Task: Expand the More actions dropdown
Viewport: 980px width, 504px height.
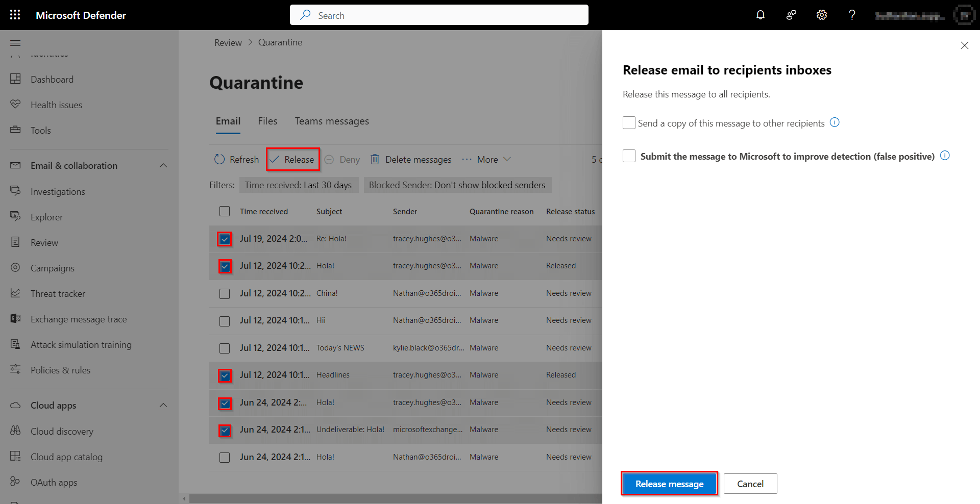Action: [486, 159]
